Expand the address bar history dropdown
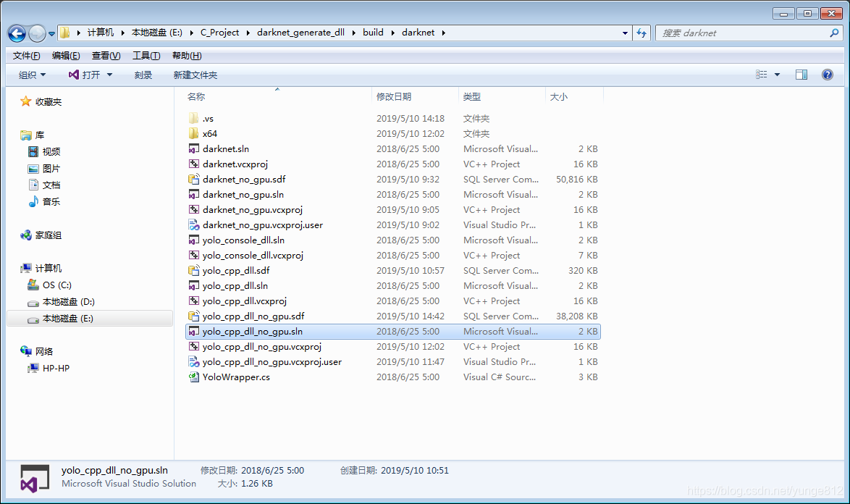 click(x=625, y=33)
